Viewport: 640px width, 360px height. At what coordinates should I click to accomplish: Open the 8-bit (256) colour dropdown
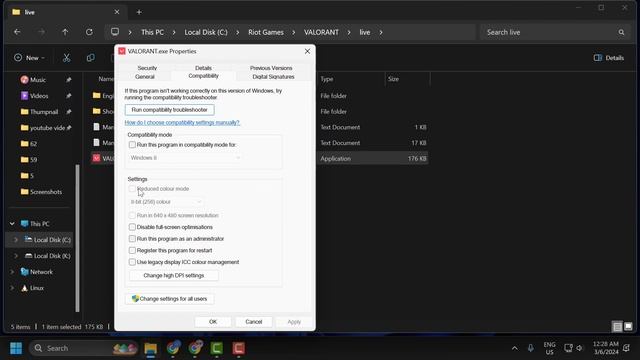pyautogui.click(x=165, y=202)
